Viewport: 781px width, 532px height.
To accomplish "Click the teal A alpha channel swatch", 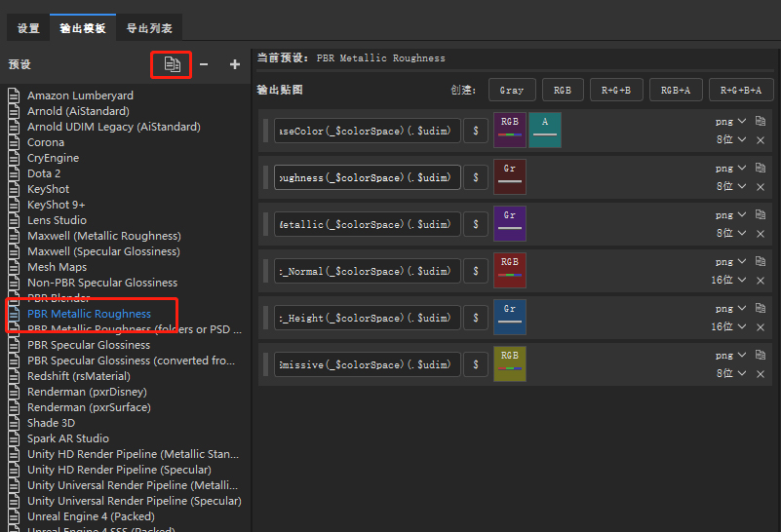I will 545,130.
